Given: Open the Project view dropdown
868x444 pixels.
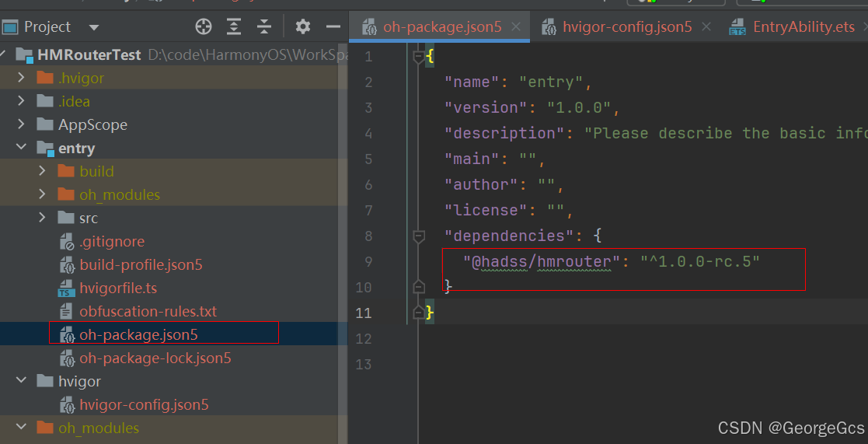Looking at the screenshot, I should (93, 27).
